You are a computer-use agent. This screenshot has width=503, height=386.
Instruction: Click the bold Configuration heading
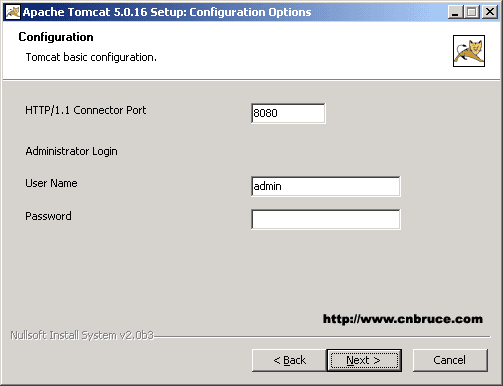[56, 37]
